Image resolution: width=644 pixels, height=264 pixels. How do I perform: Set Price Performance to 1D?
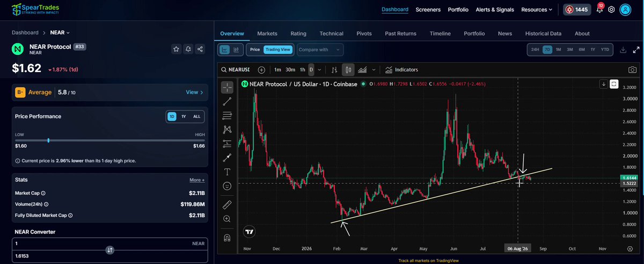pos(172,116)
